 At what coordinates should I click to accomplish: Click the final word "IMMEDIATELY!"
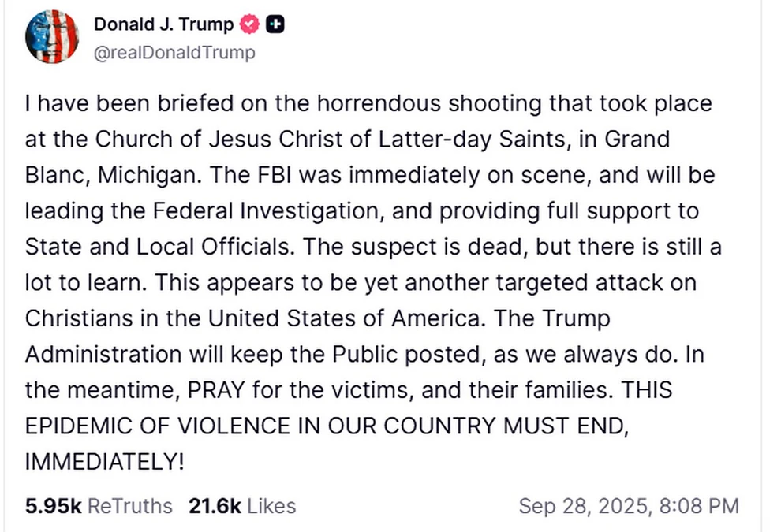pos(104,462)
